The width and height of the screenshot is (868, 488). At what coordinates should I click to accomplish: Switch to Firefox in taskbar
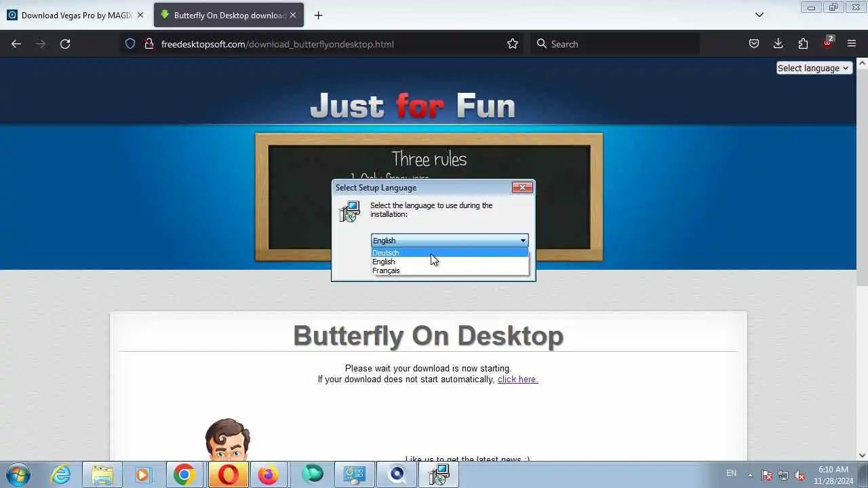click(x=269, y=474)
